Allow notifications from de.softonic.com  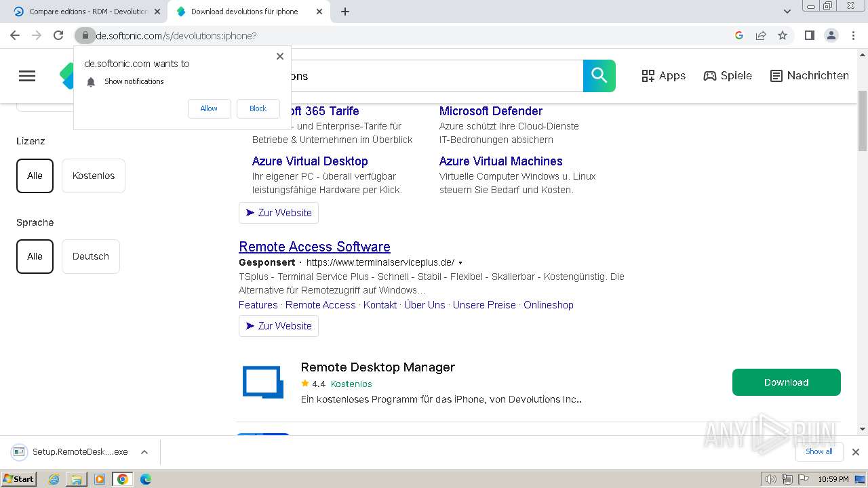[209, 108]
